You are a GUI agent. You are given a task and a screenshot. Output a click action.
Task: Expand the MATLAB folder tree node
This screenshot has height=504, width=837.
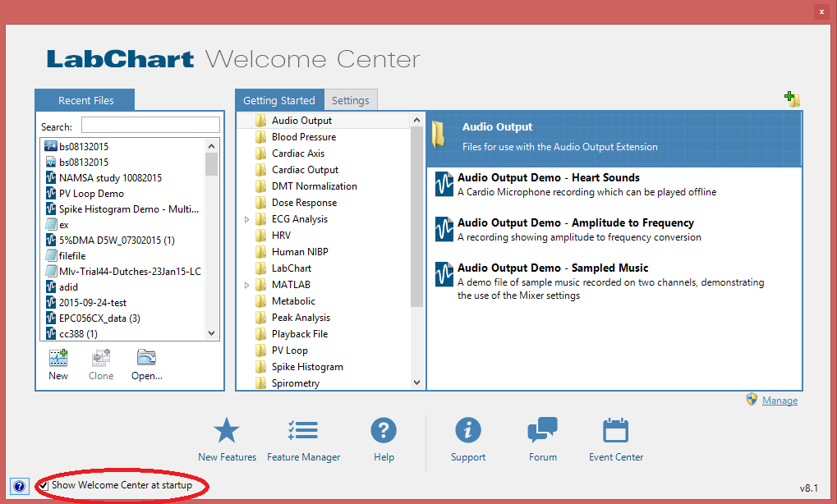(x=247, y=285)
